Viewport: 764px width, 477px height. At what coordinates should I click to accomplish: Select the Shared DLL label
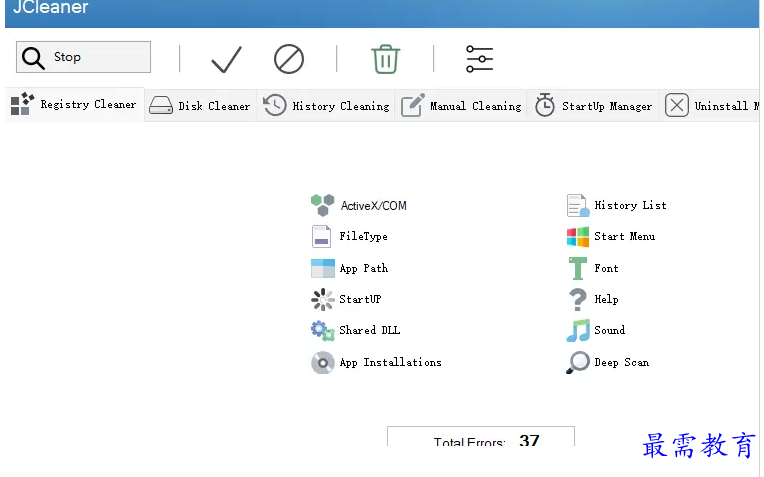(x=369, y=330)
